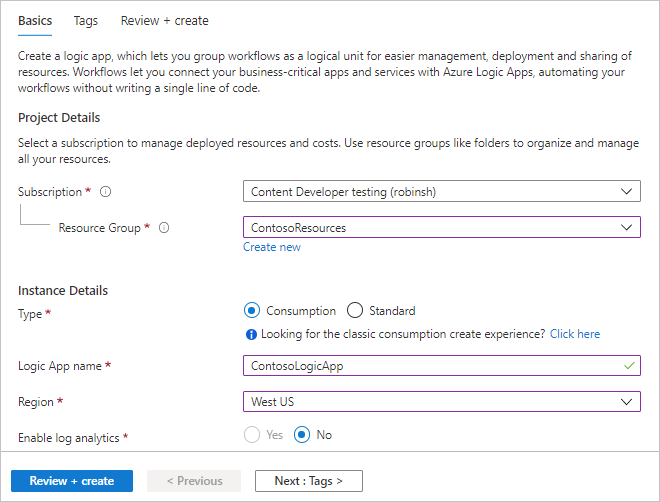This screenshot has height=502, width=660.
Task: Follow the Click here link
Action: coord(575,334)
